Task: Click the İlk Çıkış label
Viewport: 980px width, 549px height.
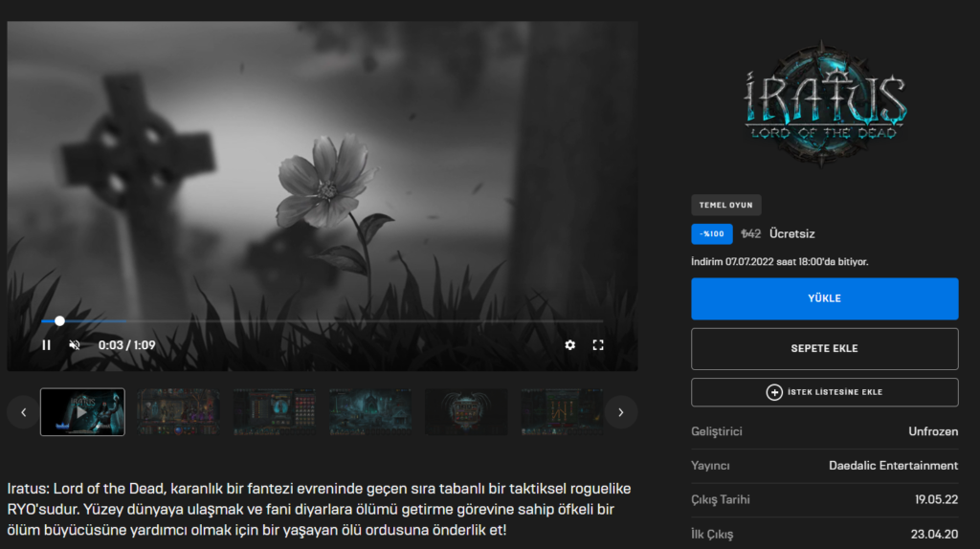Action: [712, 534]
